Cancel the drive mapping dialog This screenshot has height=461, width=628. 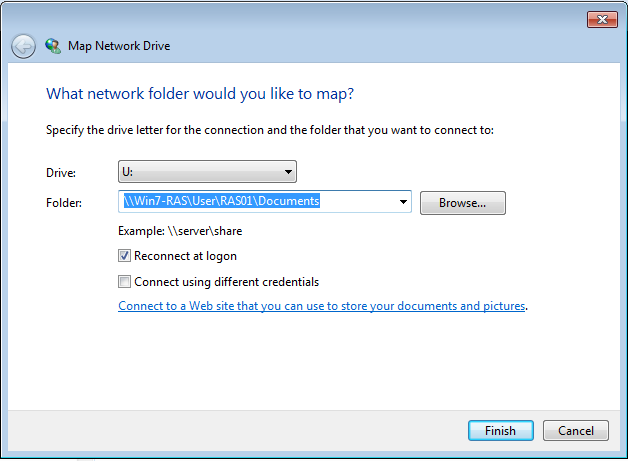[x=576, y=431]
